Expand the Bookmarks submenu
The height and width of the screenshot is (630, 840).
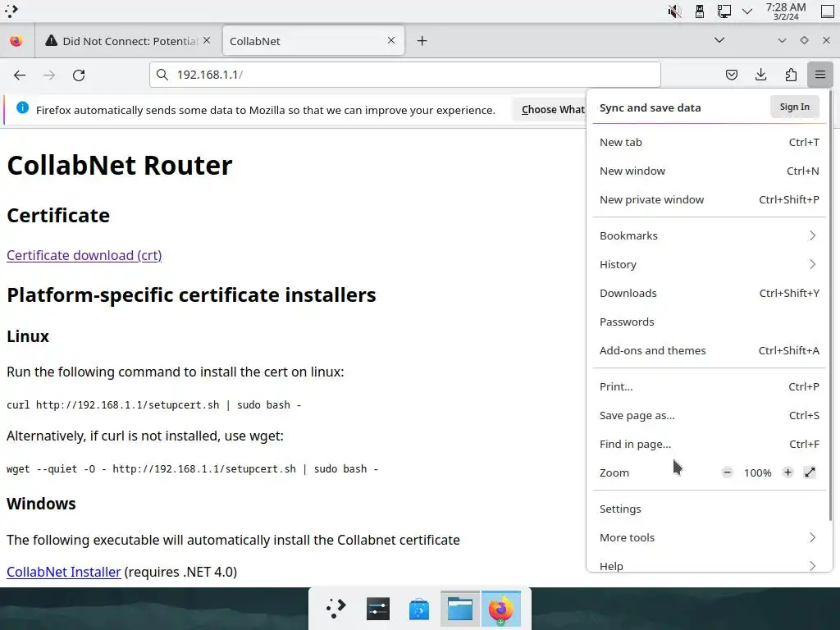[x=710, y=235]
